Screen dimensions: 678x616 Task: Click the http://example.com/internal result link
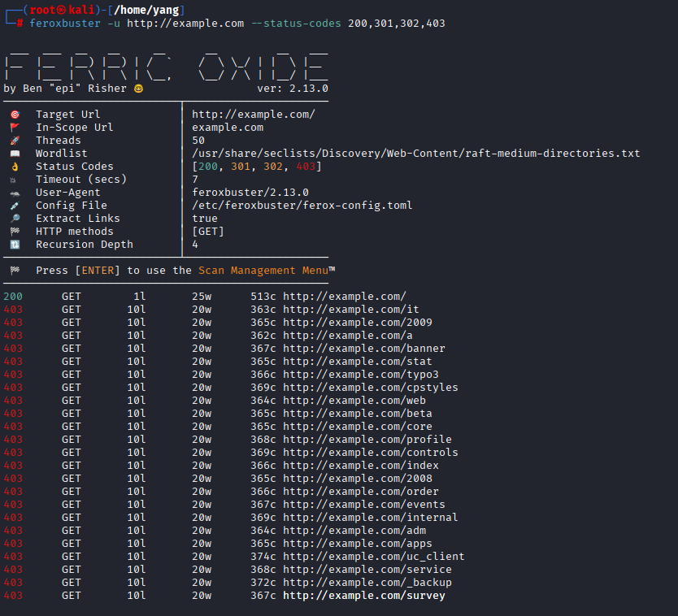370,518
